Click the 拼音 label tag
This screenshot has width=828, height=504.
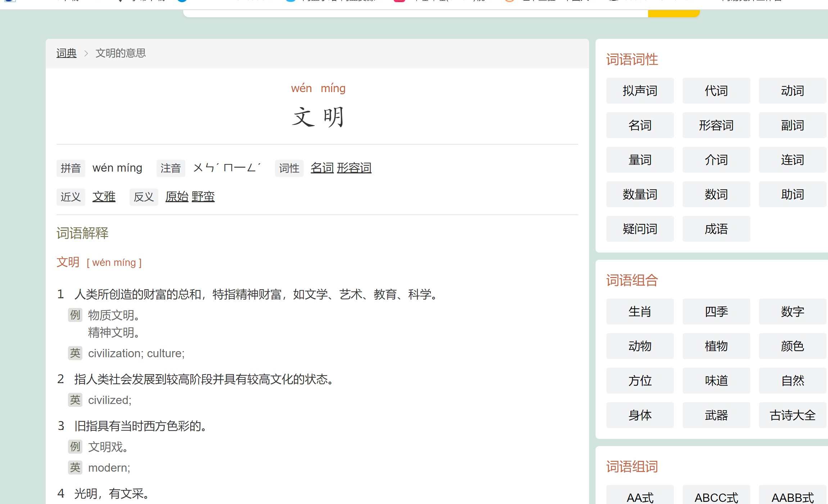point(71,168)
